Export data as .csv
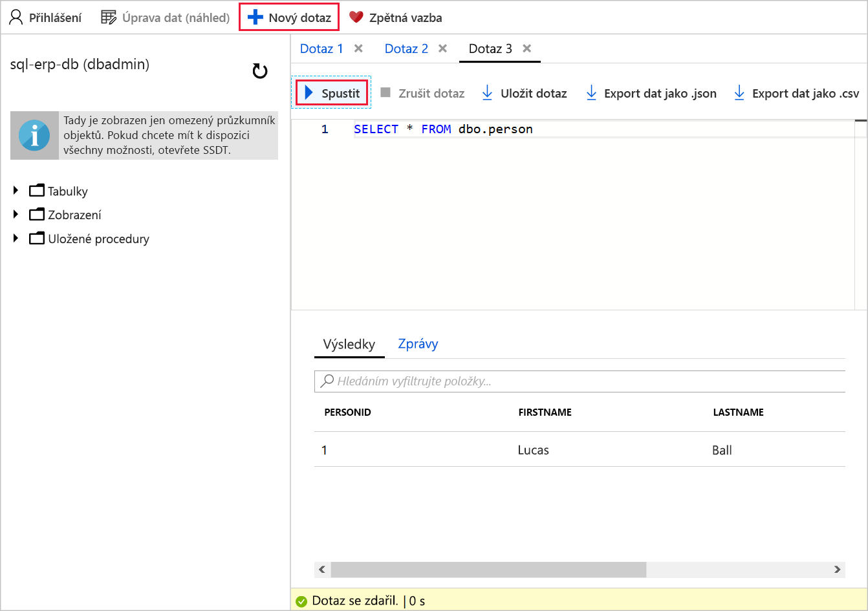This screenshot has height=611, width=868. (796, 93)
